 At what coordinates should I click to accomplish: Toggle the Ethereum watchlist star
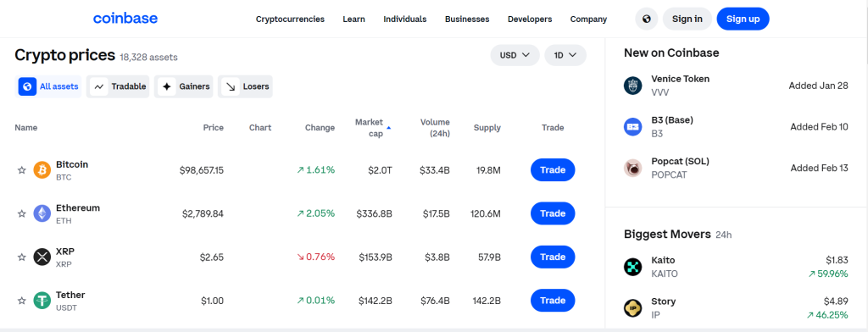(x=21, y=213)
